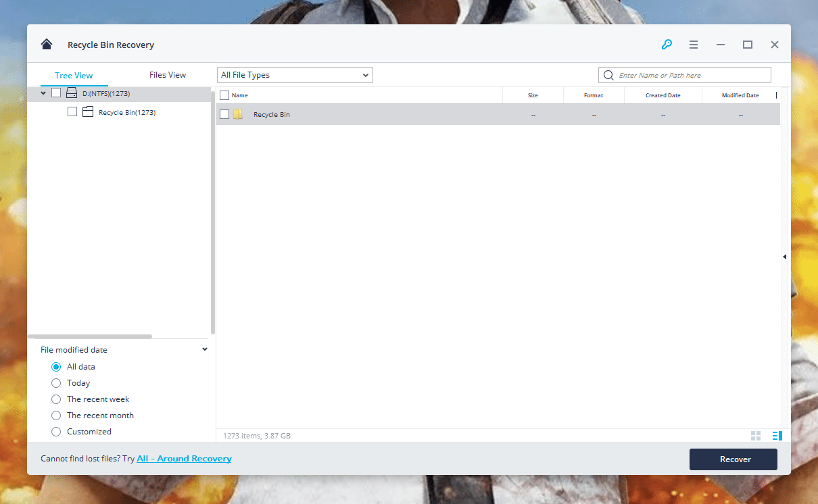This screenshot has width=818, height=504.
Task: Select the Today radio button
Action: (56, 383)
